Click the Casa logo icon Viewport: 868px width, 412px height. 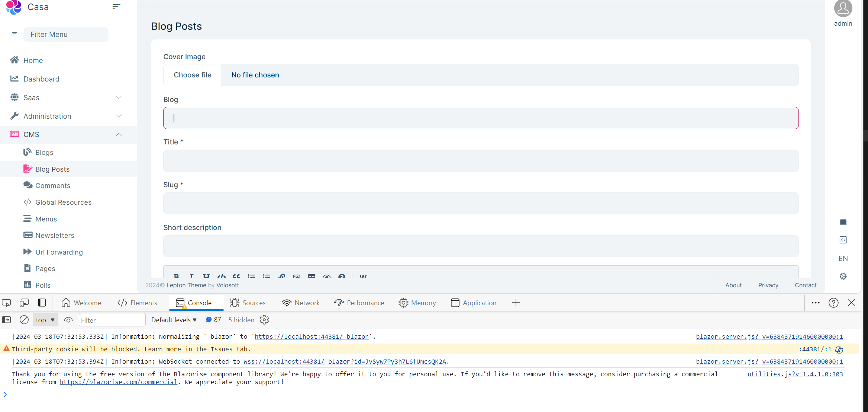[x=14, y=7]
